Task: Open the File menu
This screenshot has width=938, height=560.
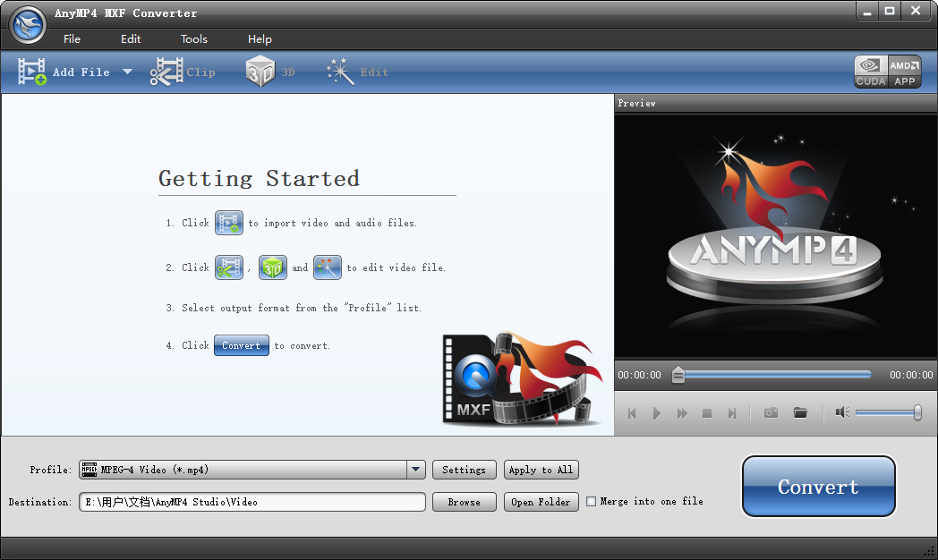Action: [72, 38]
